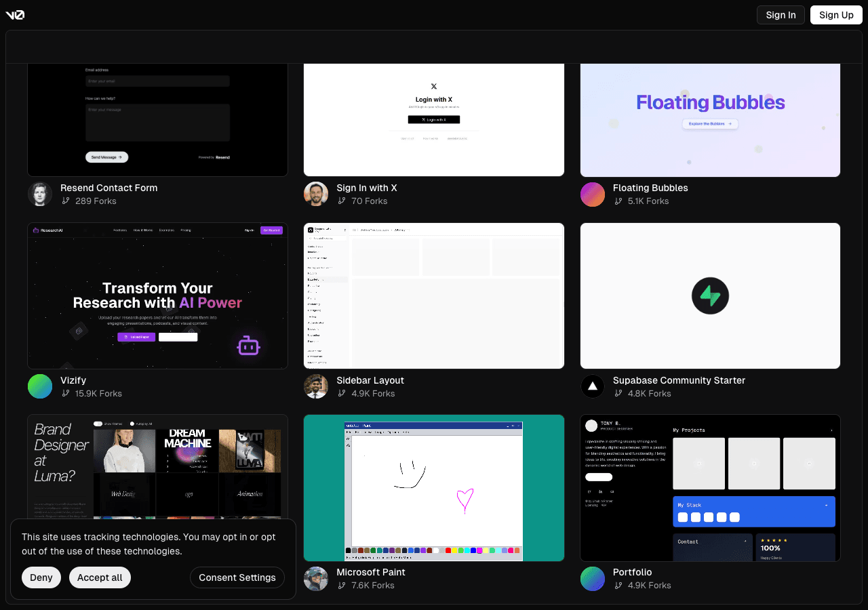Open Consent Settings
Screen dimensions: 868x610
click(x=237, y=577)
